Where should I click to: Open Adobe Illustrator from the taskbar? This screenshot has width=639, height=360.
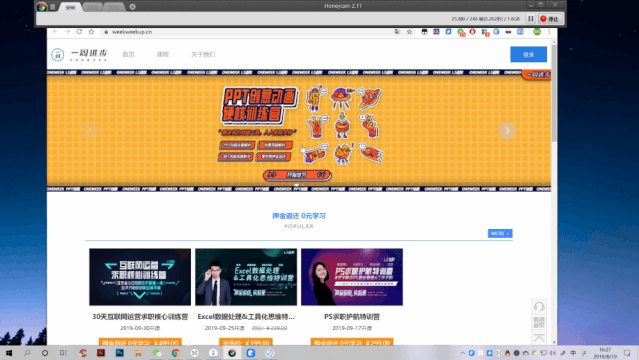point(101,353)
